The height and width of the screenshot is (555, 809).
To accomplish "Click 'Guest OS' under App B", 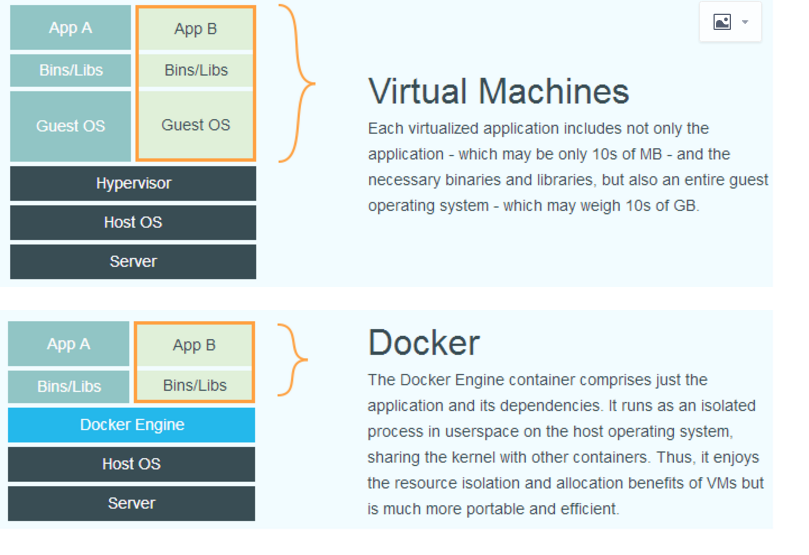I will coord(196,125).
